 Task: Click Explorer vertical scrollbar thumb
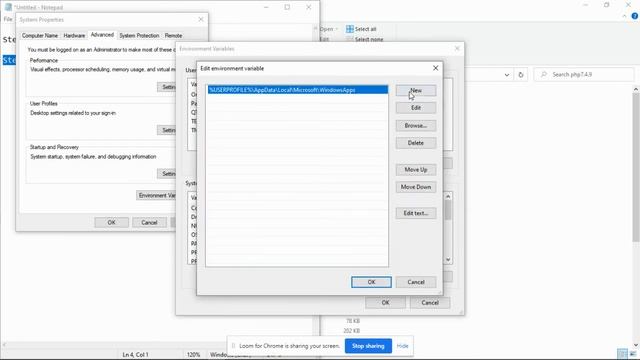636,167
